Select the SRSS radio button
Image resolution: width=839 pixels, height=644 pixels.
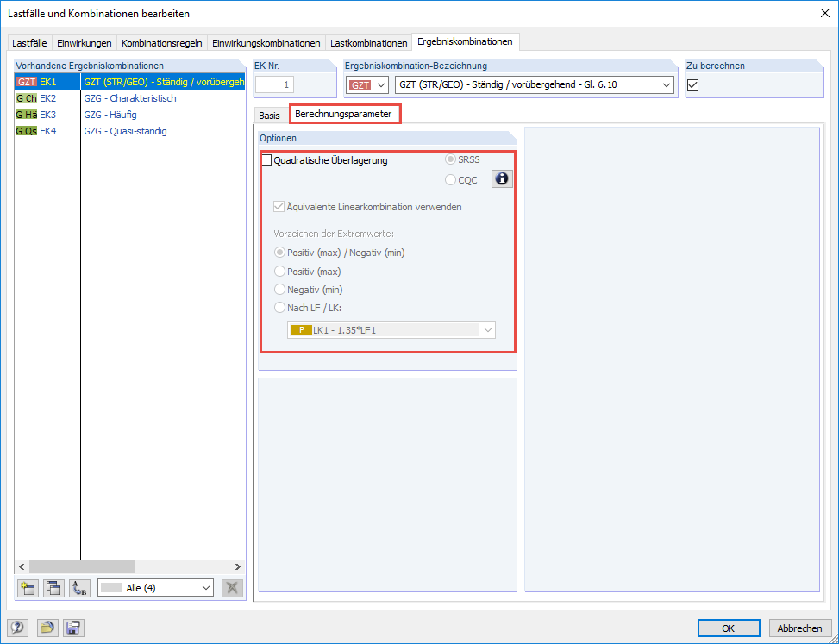click(x=450, y=159)
